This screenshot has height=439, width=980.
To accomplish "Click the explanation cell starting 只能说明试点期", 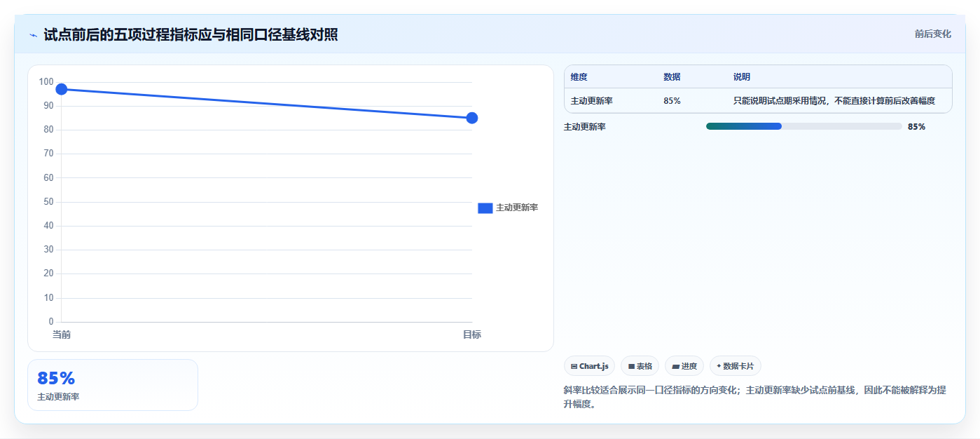I will (x=834, y=101).
